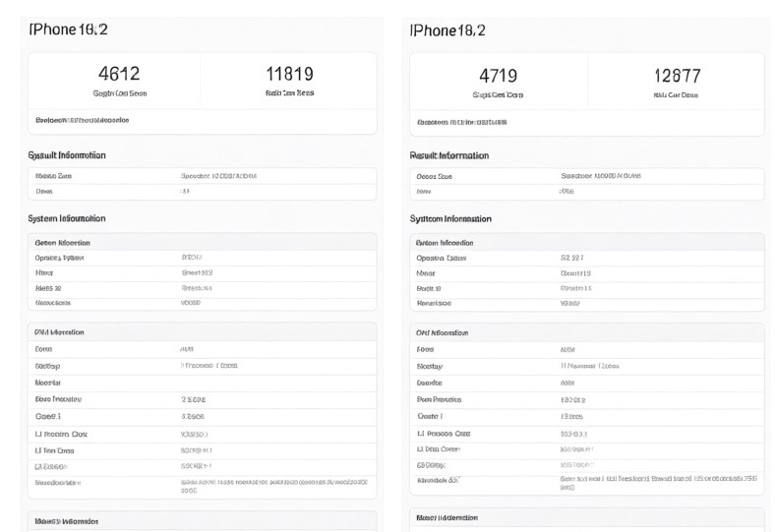The height and width of the screenshot is (532, 775).
Task: Click the System Information heading below score 4612
Action: 67,218
